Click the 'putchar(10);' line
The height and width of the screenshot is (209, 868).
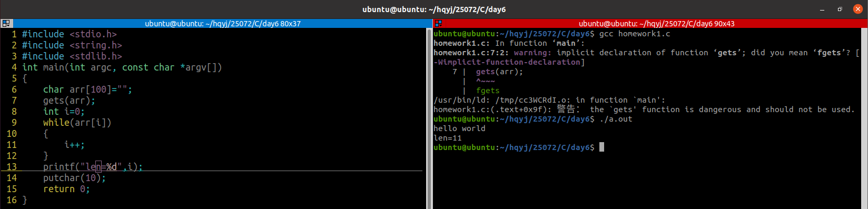point(74,178)
